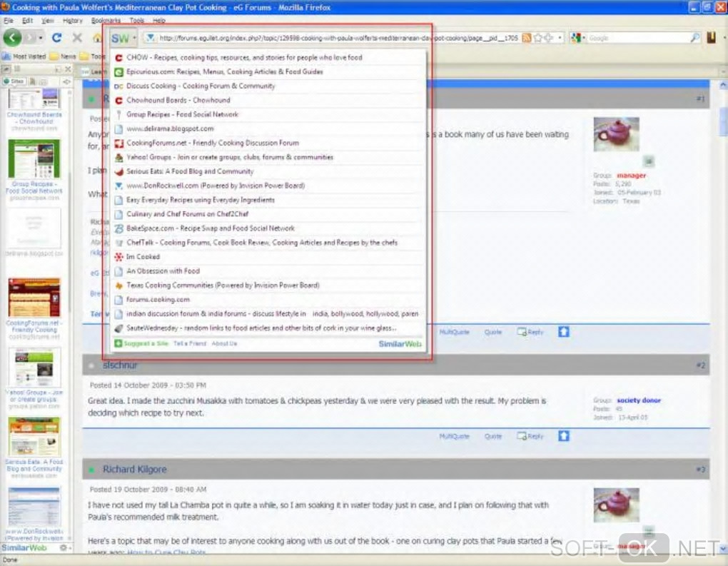Screen dimensions: 728x566
Task: Select Culinary and Chef Forums on Chef2Chef
Action: point(268,214)
